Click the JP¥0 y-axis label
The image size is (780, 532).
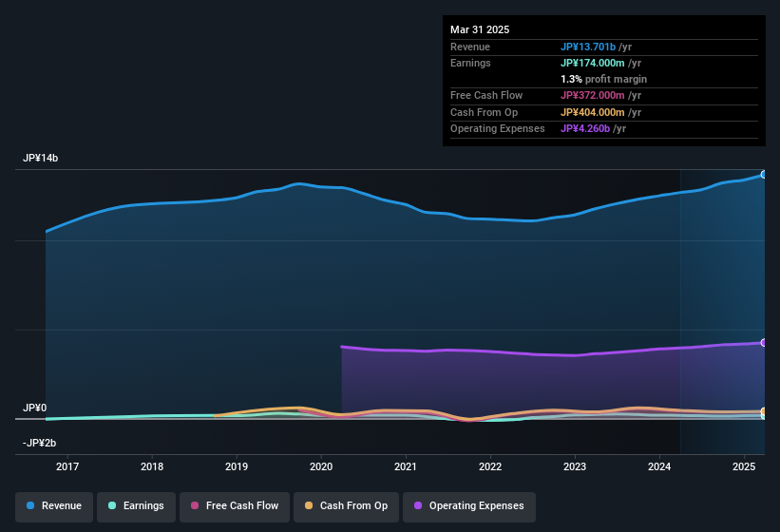pyautogui.click(x=34, y=408)
